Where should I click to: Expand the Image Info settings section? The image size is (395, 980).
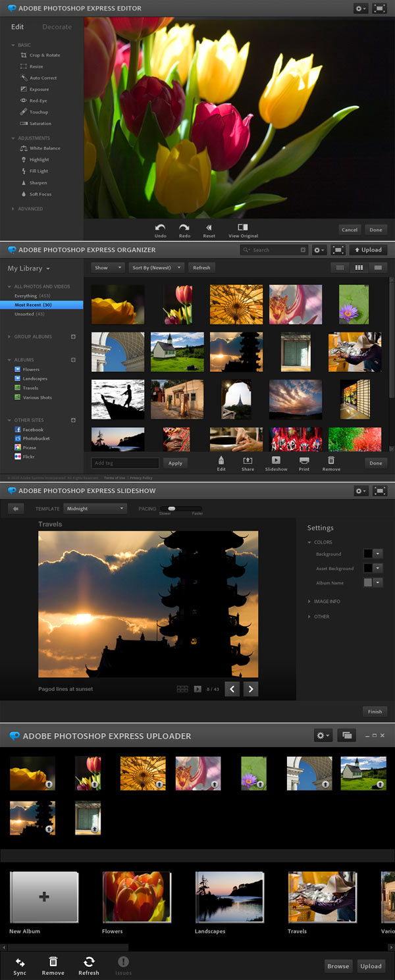[x=327, y=602]
